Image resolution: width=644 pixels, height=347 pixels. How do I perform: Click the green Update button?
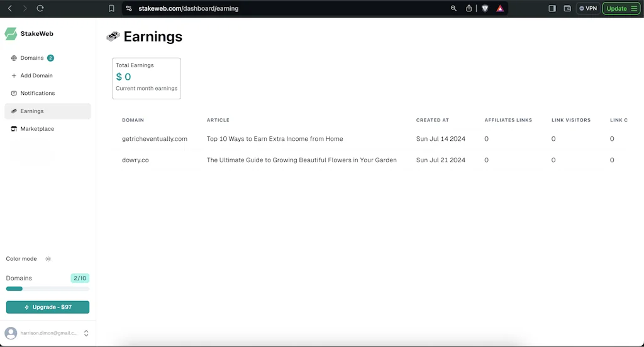point(621,8)
